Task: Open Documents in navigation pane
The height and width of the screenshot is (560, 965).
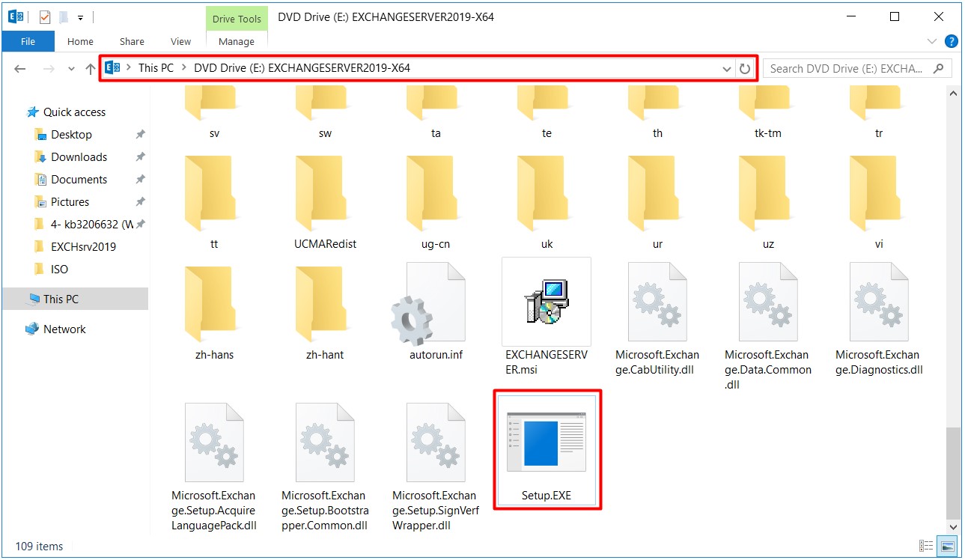Action: (79, 180)
